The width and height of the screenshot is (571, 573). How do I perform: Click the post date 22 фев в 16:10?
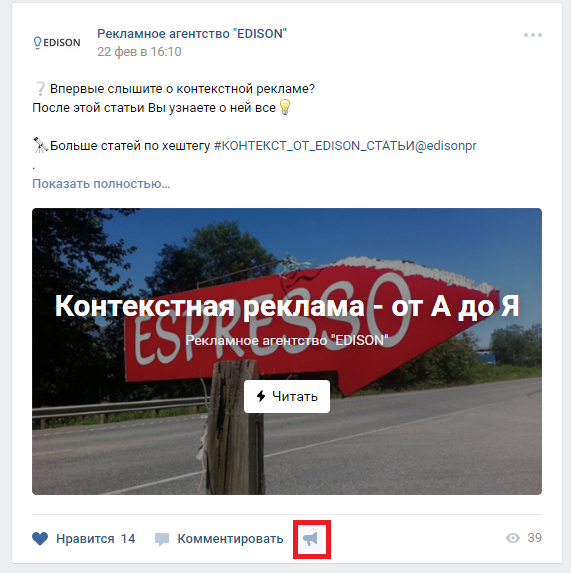click(x=139, y=52)
